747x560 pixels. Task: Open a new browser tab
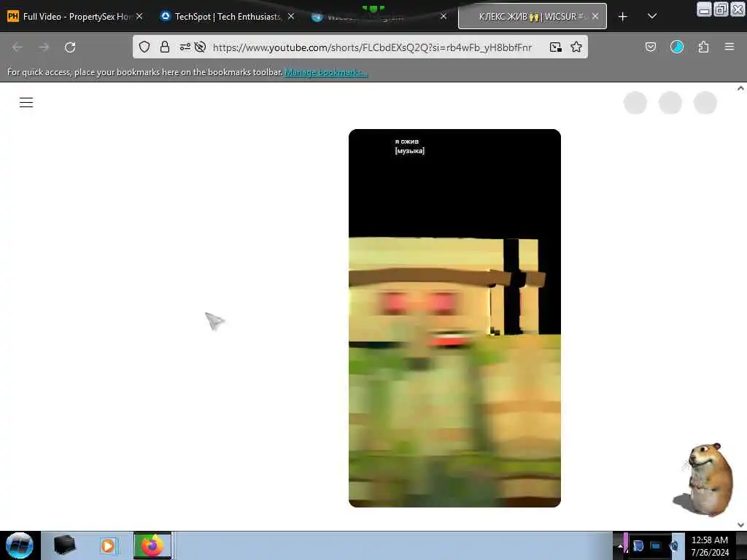point(623,17)
